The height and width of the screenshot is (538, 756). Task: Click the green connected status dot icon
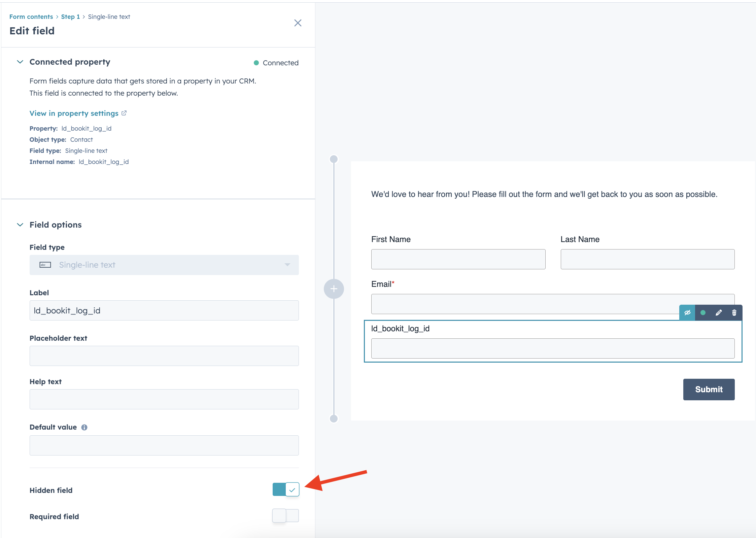click(x=703, y=312)
